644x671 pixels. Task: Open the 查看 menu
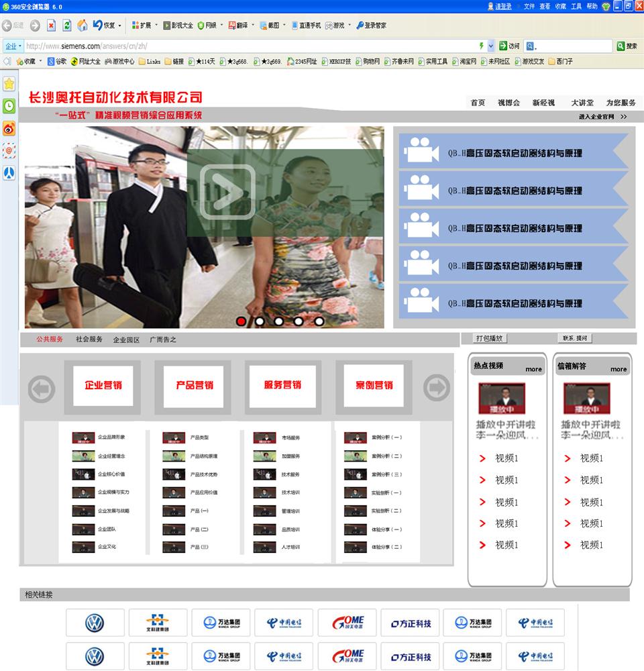click(545, 7)
